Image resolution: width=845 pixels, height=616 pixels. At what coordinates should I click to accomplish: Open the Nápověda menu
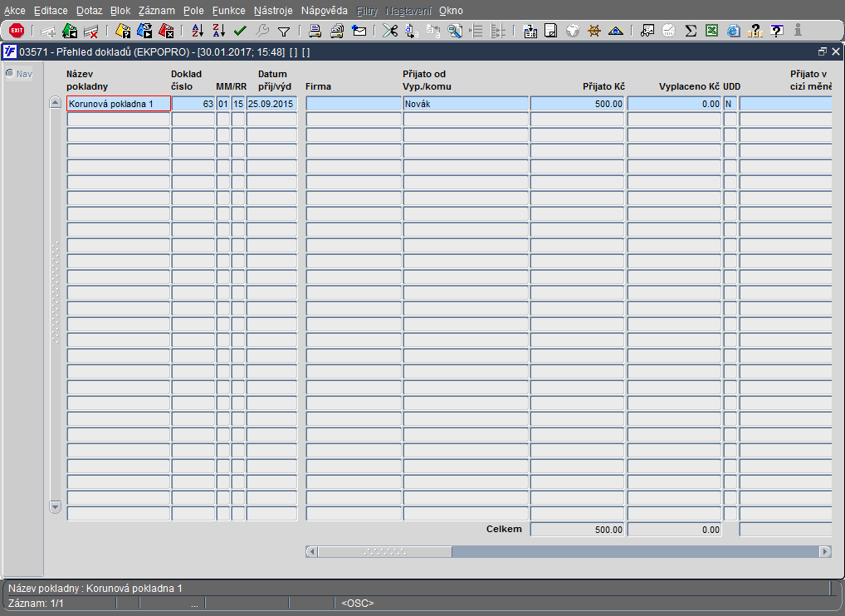pos(325,11)
